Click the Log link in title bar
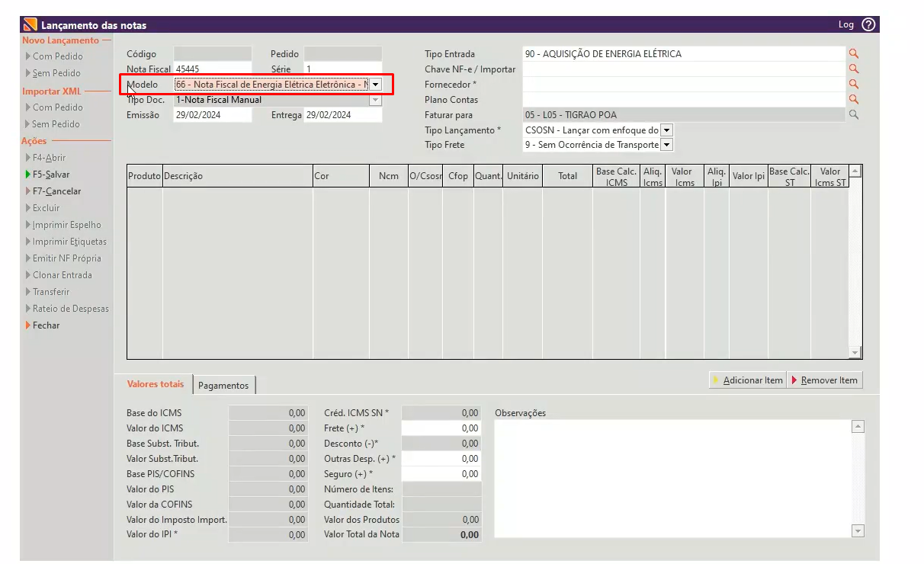This screenshot has width=924, height=564. [845, 24]
